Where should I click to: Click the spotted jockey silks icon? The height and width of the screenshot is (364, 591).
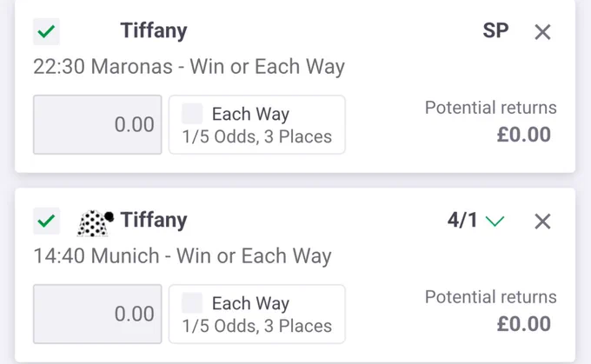[x=96, y=223]
